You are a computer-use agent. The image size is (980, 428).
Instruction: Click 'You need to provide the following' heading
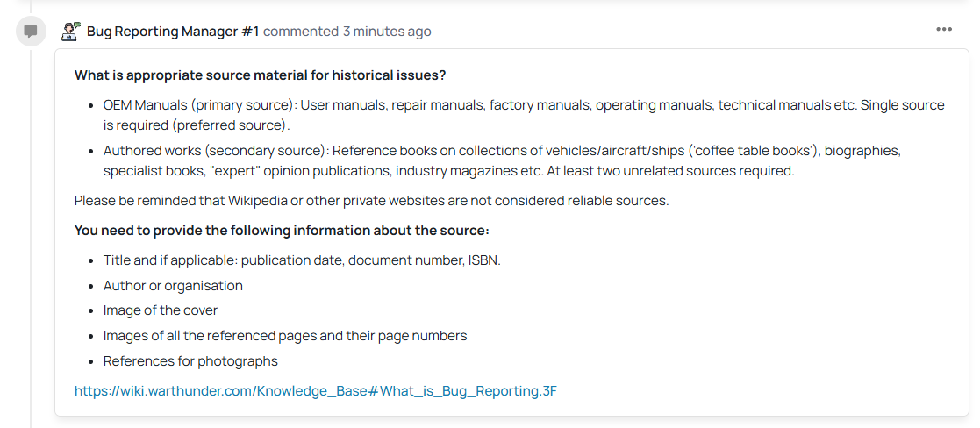point(282,231)
